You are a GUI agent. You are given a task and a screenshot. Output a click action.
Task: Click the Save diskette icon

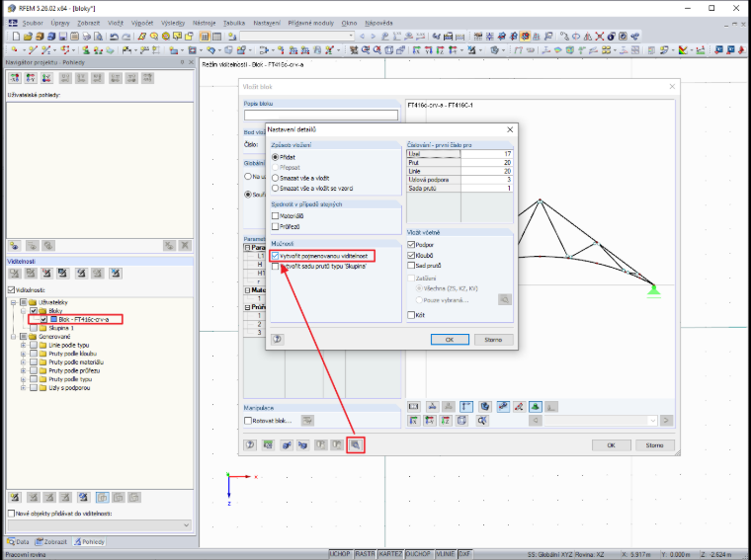pyautogui.click(x=63, y=37)
